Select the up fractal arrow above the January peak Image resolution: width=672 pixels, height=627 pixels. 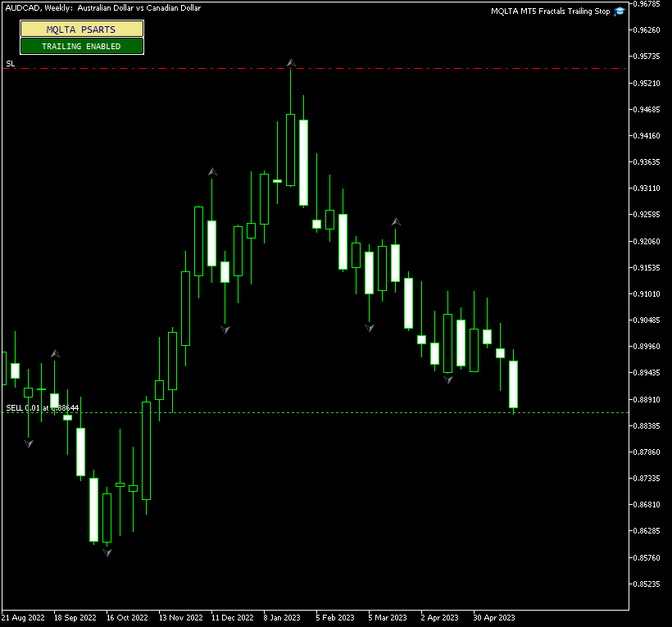pos(290,62)
